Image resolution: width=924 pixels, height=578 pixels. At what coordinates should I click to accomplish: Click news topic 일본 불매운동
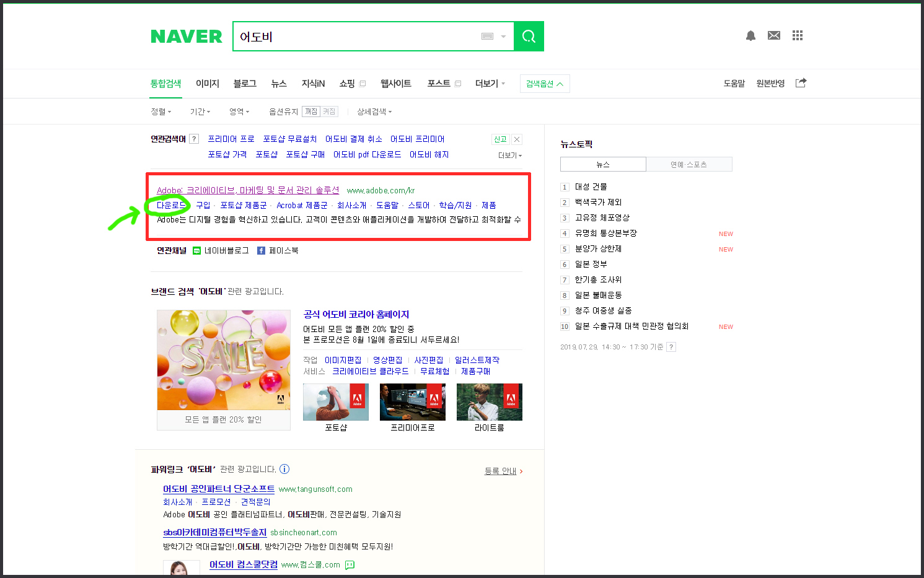point(599,295)
